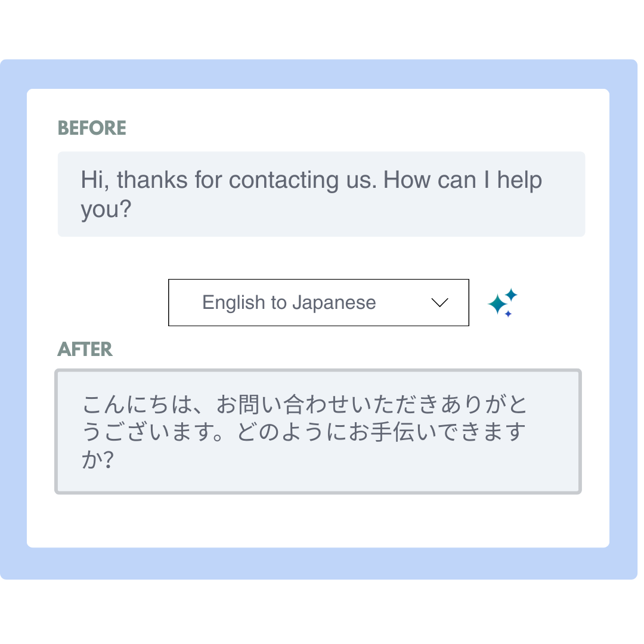Click empty white card area below AFTER box
This screenshot has height=644, width=644.
pos(318,521)
